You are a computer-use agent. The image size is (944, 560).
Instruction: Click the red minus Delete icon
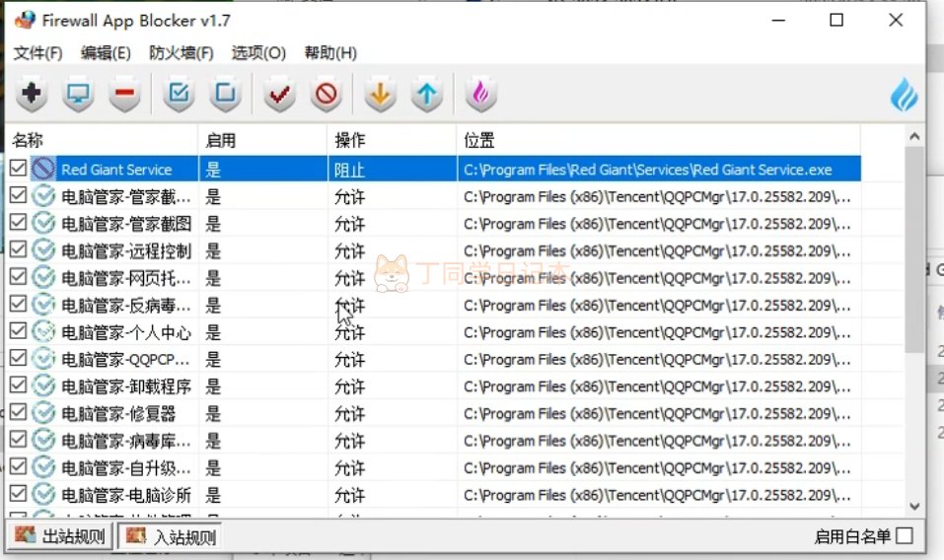124,94
